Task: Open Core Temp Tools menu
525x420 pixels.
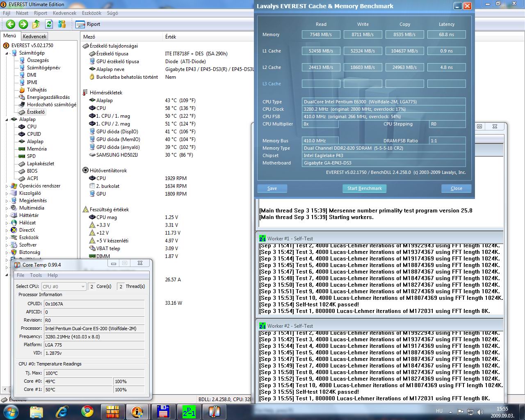Action: pos(36,275)
